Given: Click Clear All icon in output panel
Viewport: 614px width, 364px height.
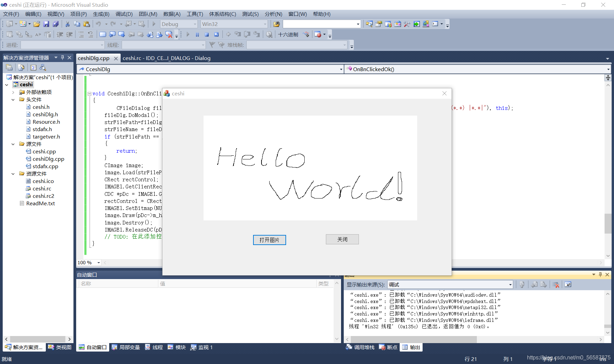Looking at the screenshot, I should pos(556,285).
